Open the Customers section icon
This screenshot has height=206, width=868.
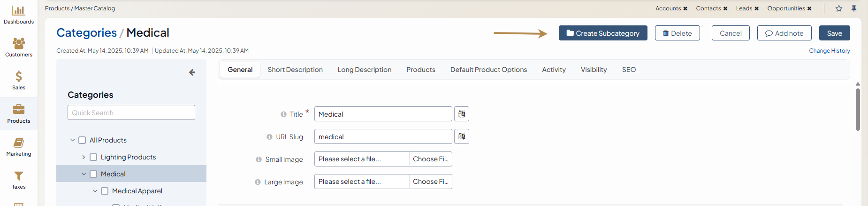click(x=18, y=47)
